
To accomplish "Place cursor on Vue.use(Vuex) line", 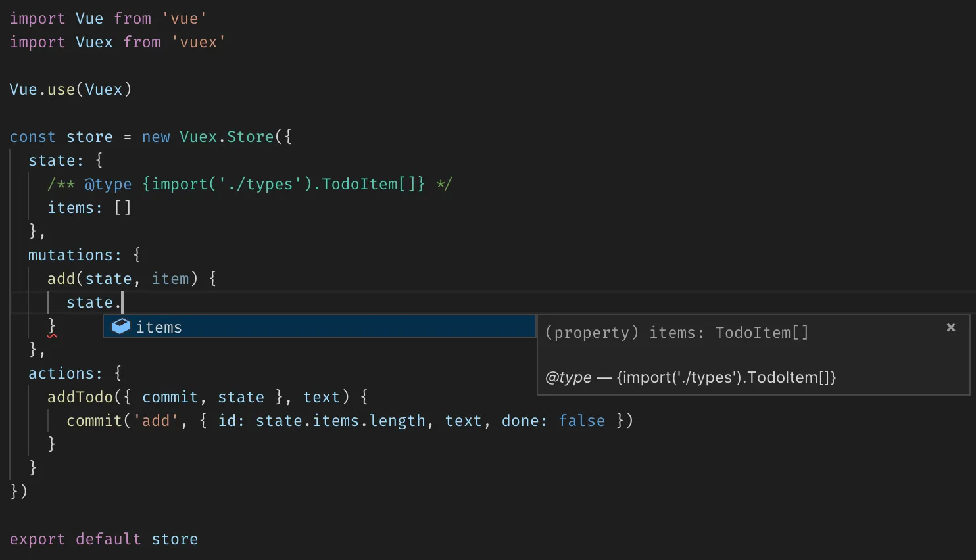I will point(70,89).
